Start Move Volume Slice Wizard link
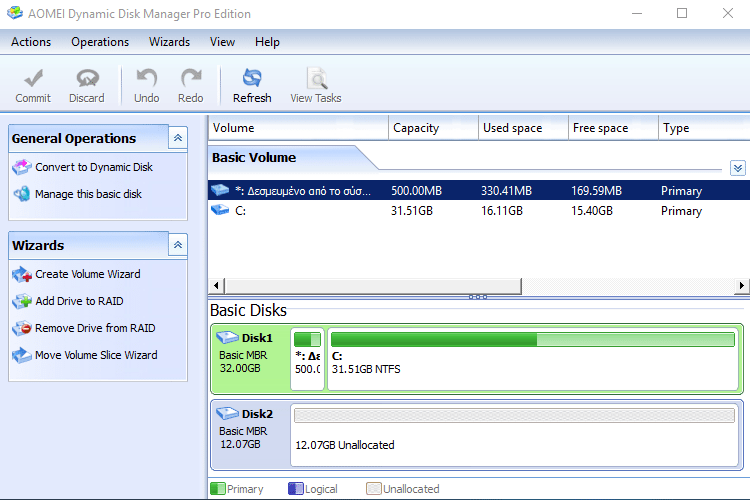750x500 pixels. tap(96, 355)
